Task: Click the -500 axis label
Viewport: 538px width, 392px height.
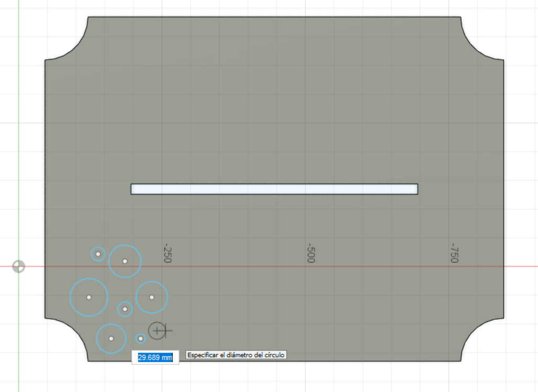Action: coord(311,253)
